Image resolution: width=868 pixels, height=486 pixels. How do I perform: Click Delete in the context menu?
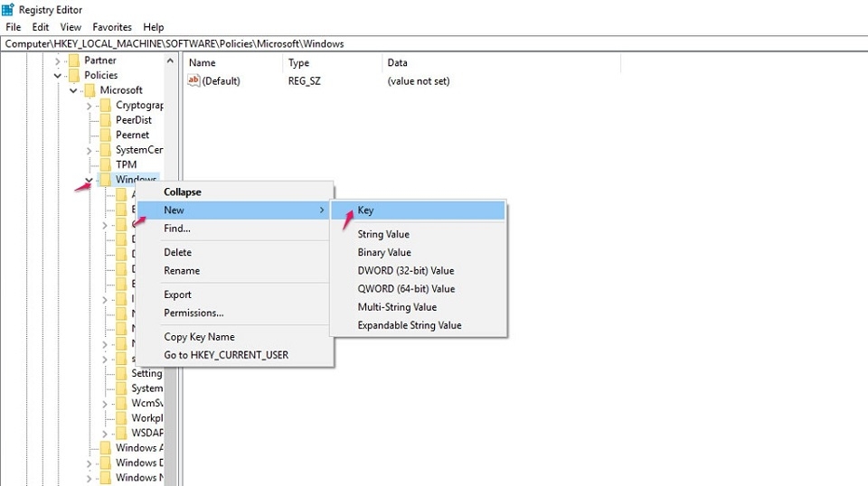click(178, 252)
